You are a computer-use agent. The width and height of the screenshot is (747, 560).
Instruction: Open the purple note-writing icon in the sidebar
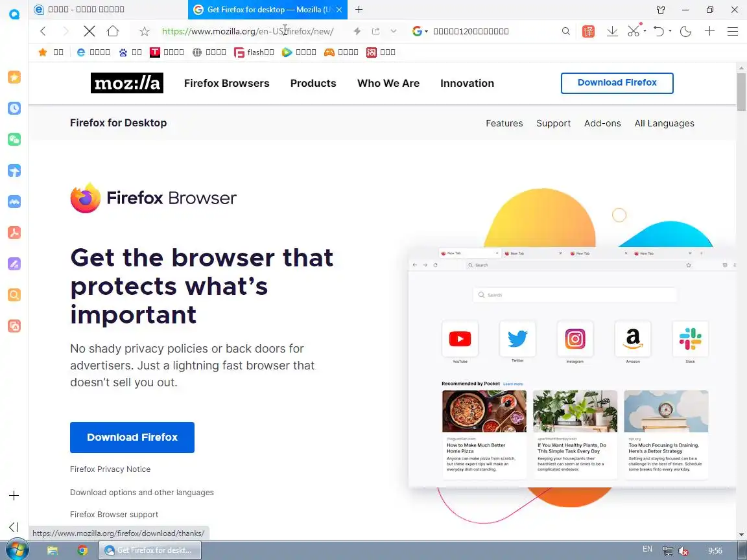14,263
